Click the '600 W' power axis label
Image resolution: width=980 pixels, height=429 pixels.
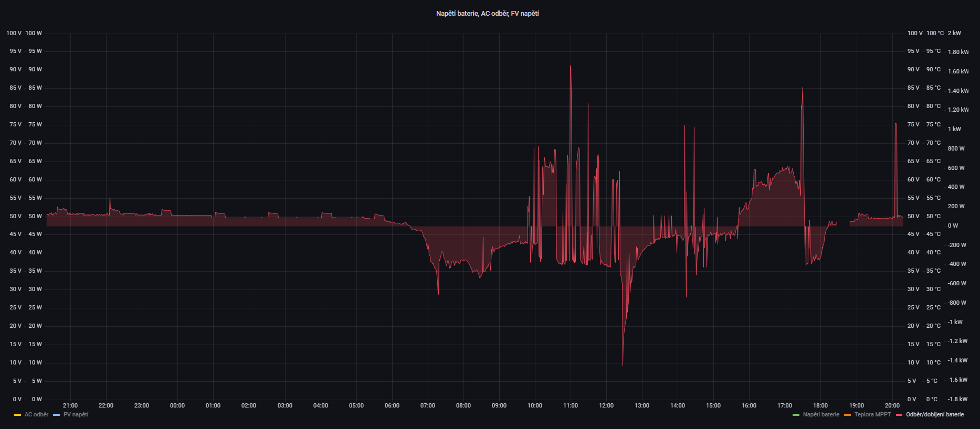(x=956, y=168)
